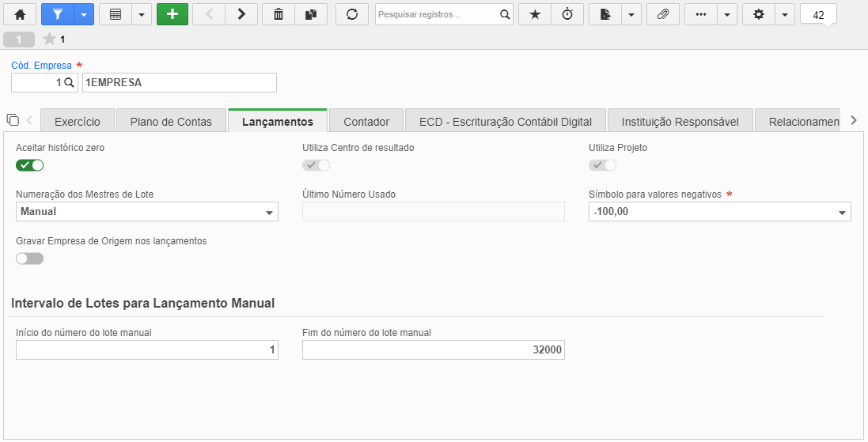Viewport: 868px width, 442px height.
Task: Open the settings gear dropdown arrow
Action: pos(784,14)
